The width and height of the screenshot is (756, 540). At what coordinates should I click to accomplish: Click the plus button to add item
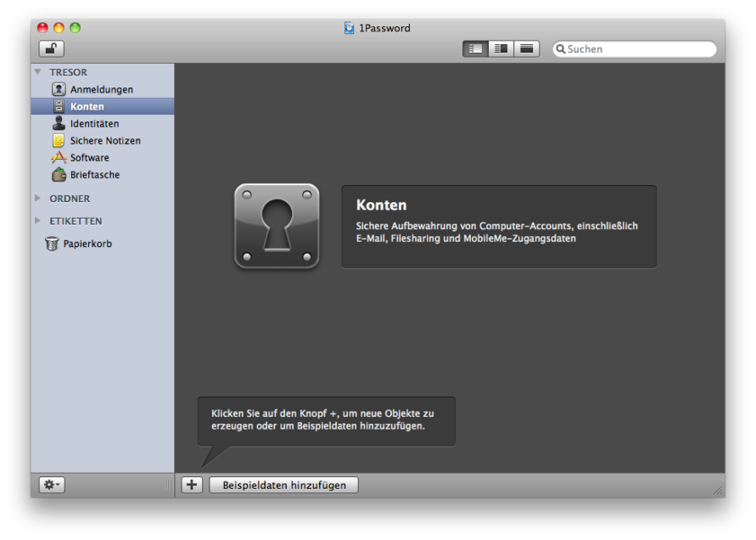pyautogui.click(x=192, y=485)
